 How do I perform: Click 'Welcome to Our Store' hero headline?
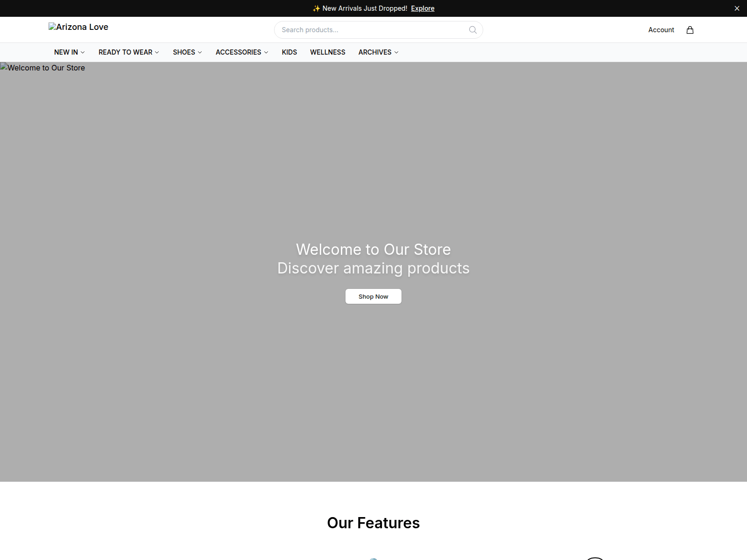pos(373,250)
